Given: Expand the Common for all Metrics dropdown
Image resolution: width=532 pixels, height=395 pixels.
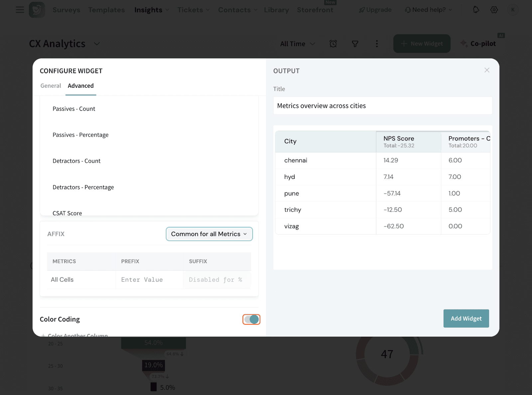Looking at the screenshot, I should [209, 234].
